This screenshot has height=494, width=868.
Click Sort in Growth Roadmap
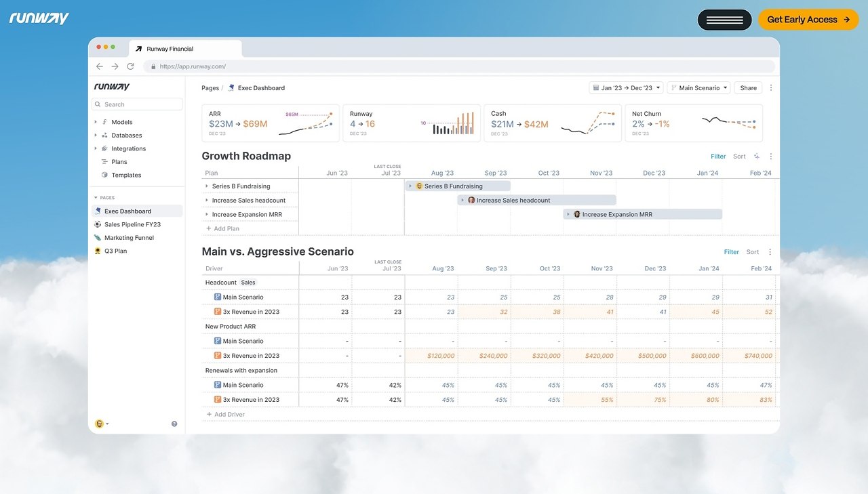[x=739, y=157]
